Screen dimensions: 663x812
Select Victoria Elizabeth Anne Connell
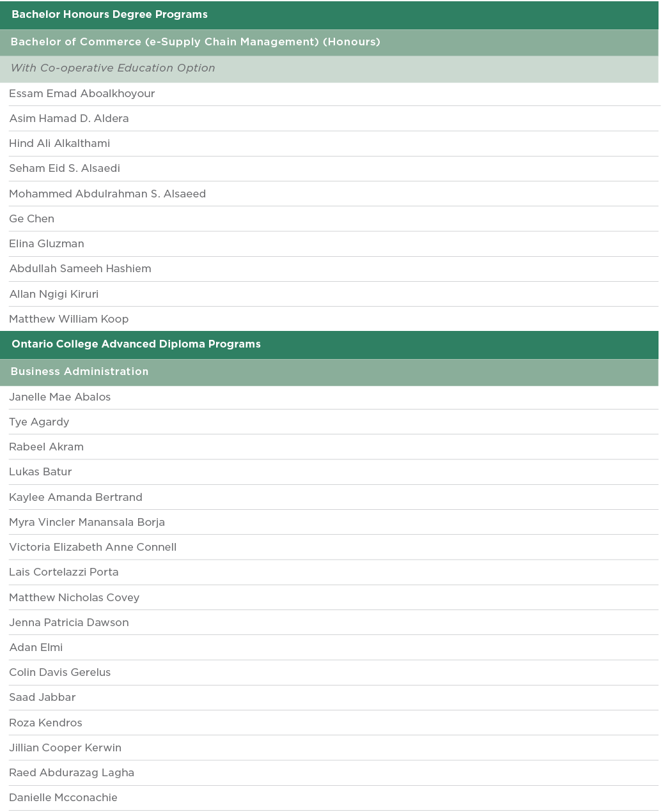point(93,548)
